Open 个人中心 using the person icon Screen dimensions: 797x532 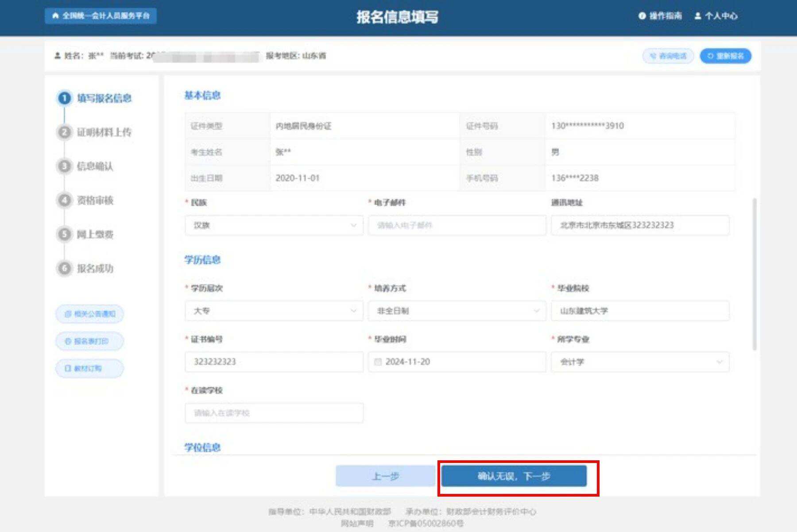click(x=699, y=16)
